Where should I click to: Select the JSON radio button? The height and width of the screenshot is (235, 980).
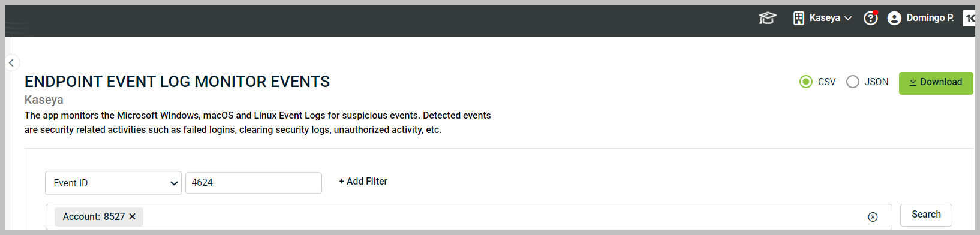click(853, 82)
